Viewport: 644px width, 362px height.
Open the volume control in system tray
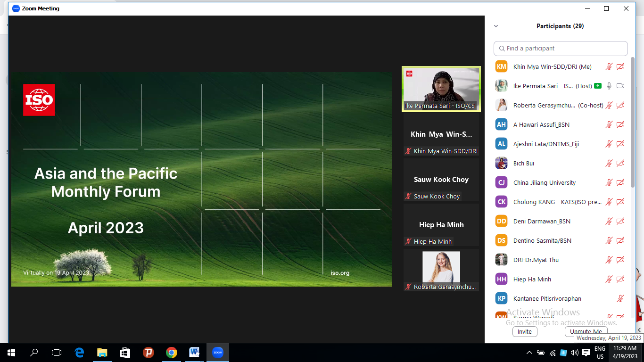[574, 353]
